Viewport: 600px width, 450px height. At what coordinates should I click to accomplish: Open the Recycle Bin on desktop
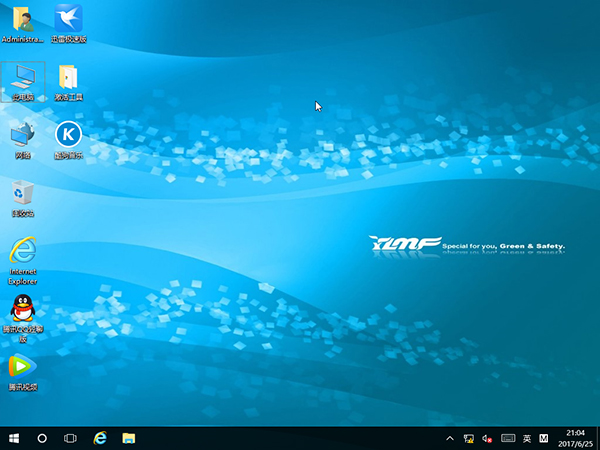coord(22,192)
